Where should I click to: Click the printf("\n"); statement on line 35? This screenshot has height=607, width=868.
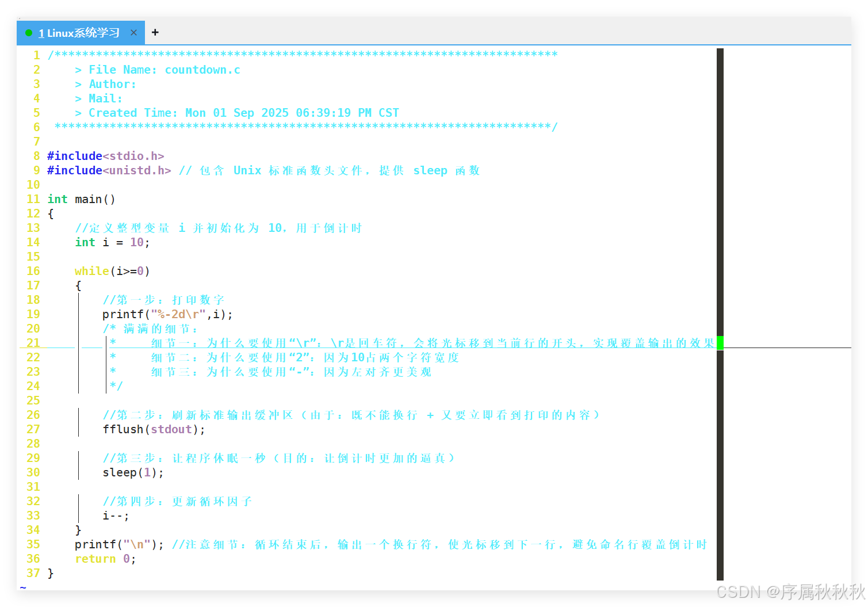click(x=119, y=544)
